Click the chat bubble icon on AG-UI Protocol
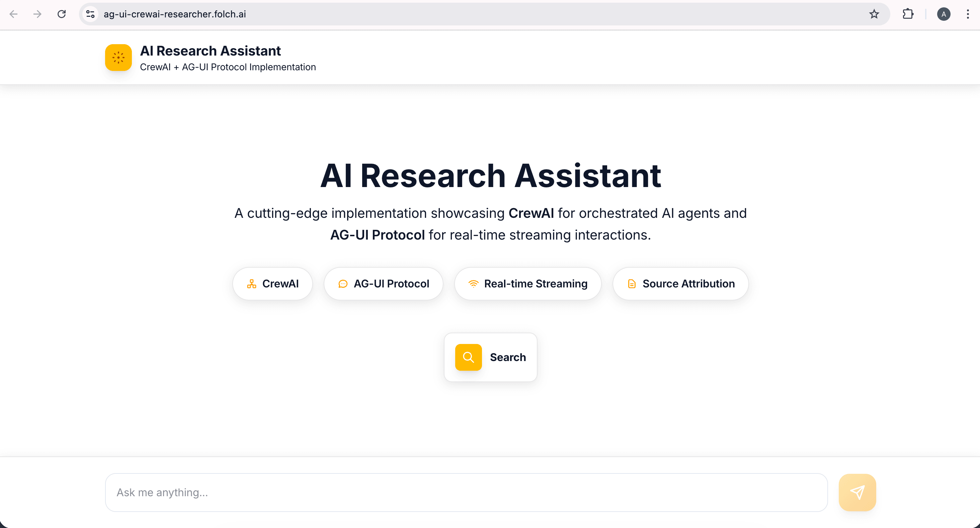Screen dimensions: 980x528 [x=343, y=284]
